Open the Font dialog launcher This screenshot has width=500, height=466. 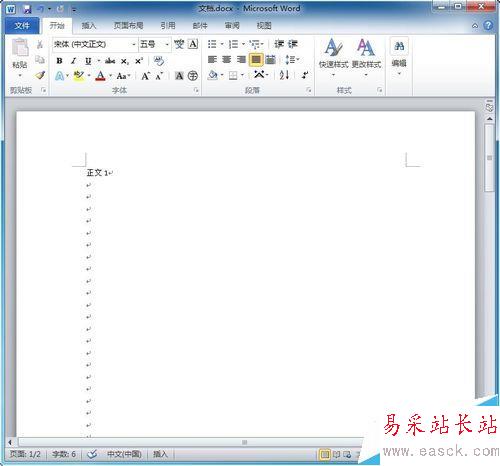click(196, 90)
